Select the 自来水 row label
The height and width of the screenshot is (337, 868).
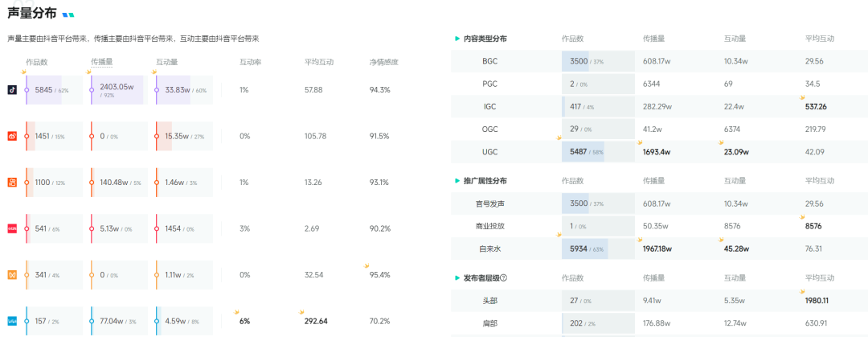(490, 249)
